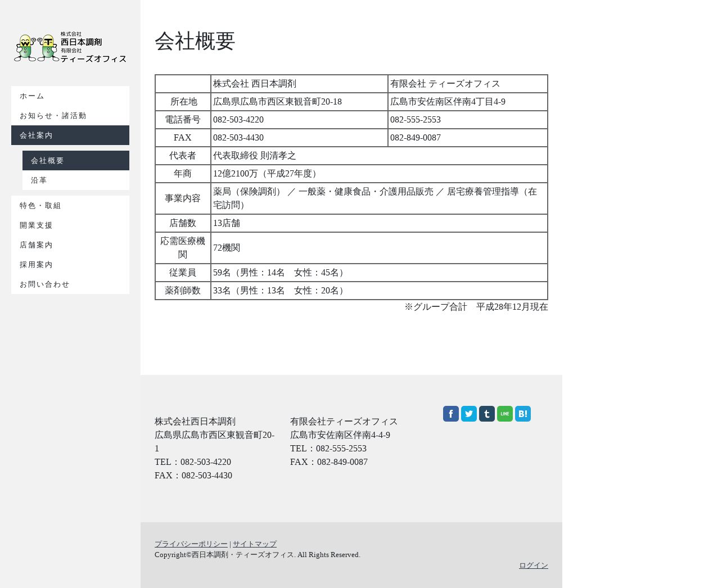Open 採用案内 in the sidebar
The height and width of the screenshot is (588, 722).
click(70, 265)
